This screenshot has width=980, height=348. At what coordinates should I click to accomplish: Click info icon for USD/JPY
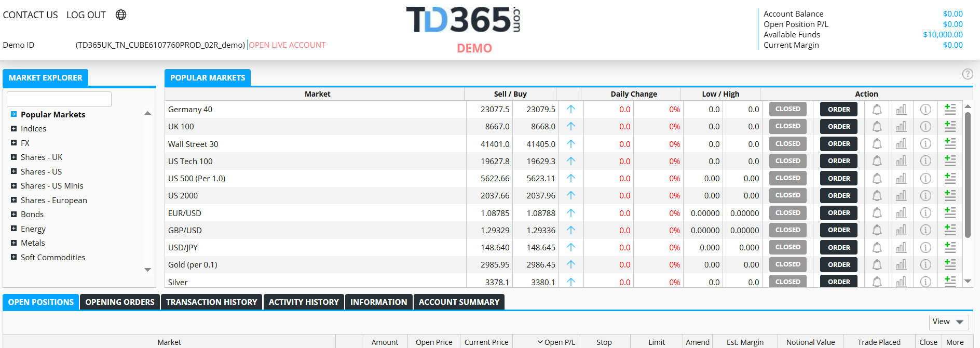(x=925, y=248)
